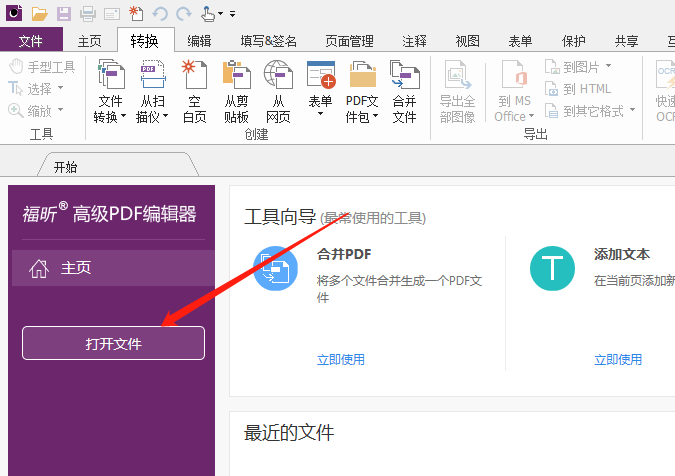Screen dimensions: 675x476
Task: Click 立即使用 under 合并PDF
Action: click(x=341, y=359)
